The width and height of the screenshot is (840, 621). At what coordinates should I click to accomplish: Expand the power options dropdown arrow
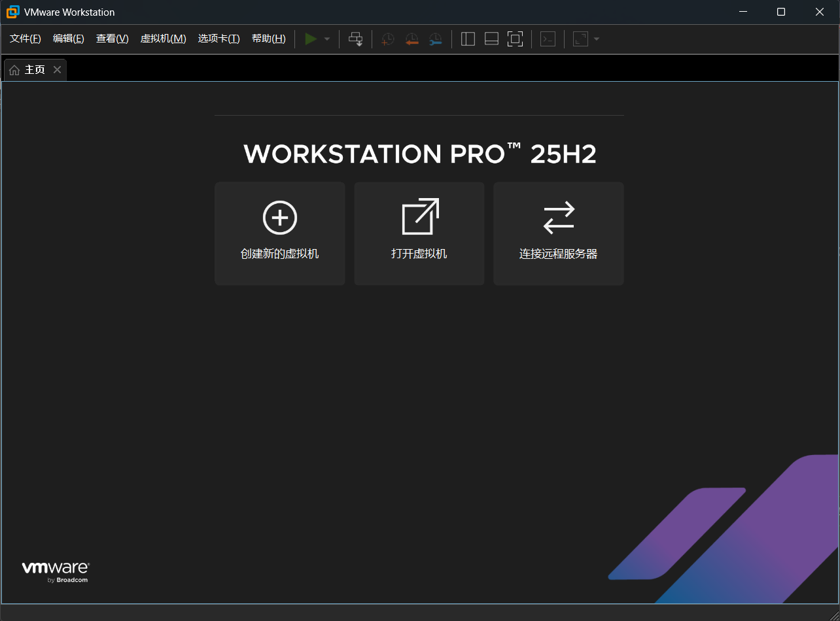coord(327,39)
